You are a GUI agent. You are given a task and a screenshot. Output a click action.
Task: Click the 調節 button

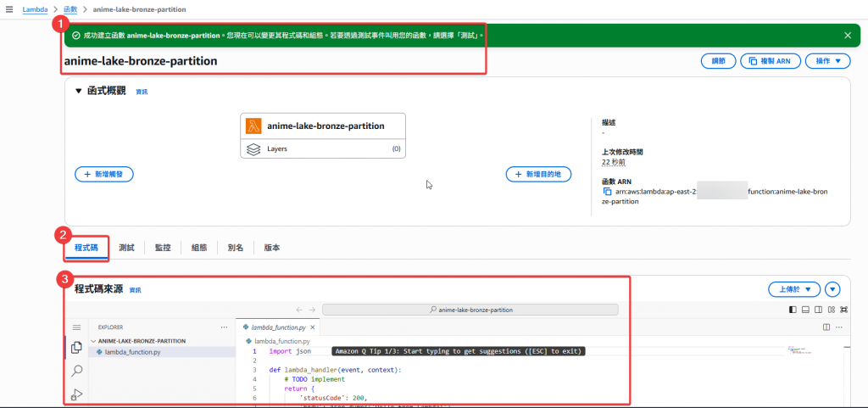click(718, 61)
